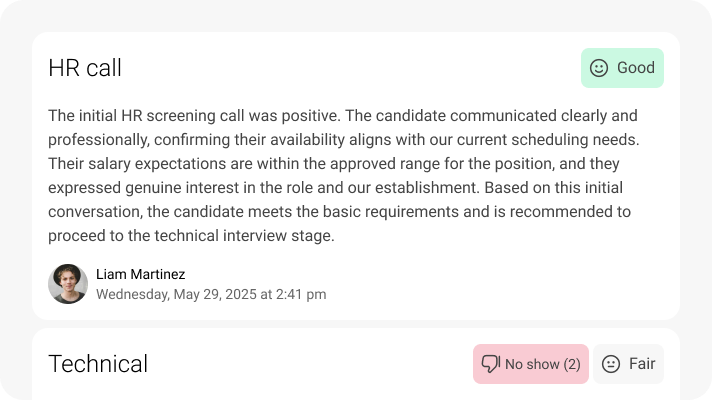The width and height of the screenshot is (712, 400).
Task: Click the neutral face icon in Fair badge
Action: tap(611, 364)
